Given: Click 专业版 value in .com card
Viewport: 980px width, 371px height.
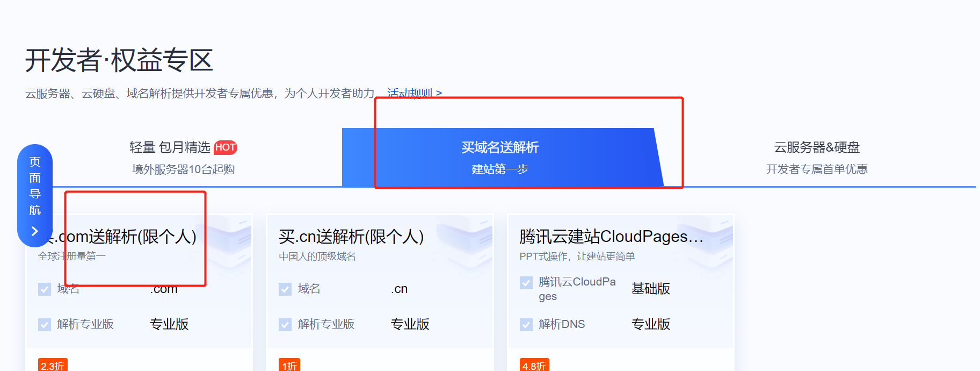Looking at the screenshot, I should [x=169, y=324].
